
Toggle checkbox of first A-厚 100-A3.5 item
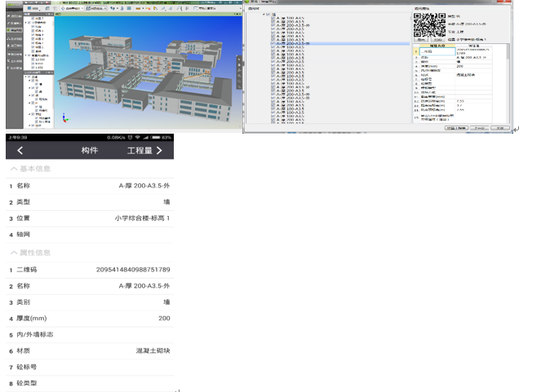point(273,18)
